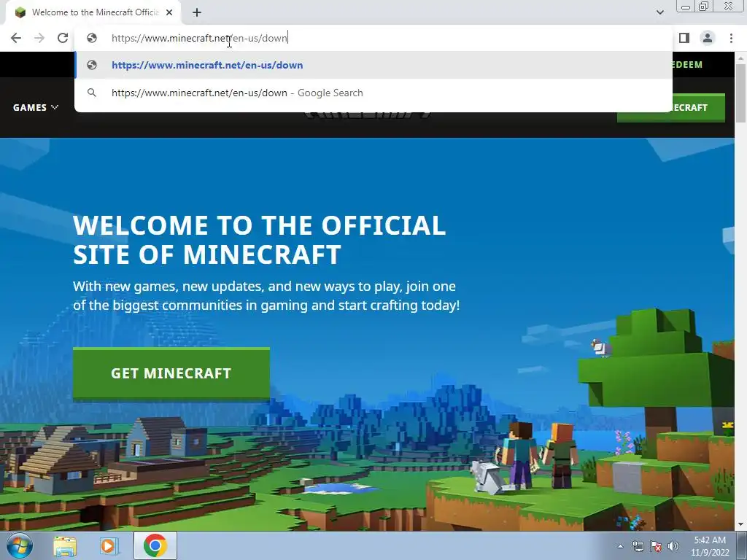Open the volume speaker tray icon

pos(673,546)
